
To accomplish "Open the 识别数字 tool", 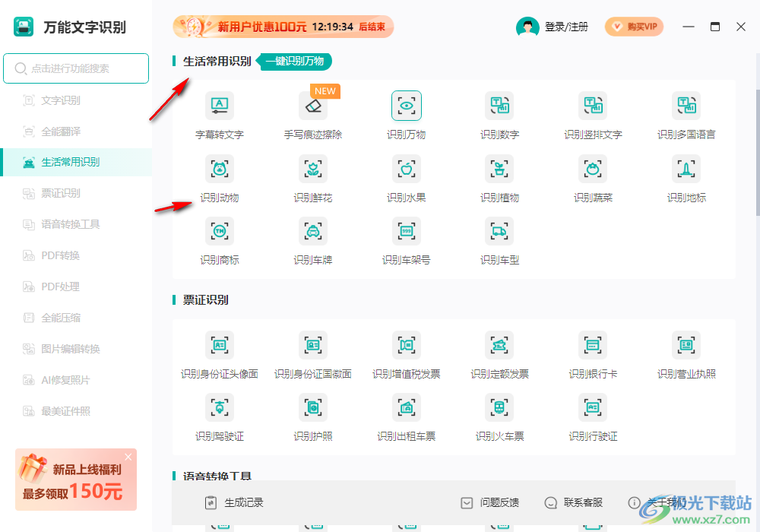I will [500, 105].
